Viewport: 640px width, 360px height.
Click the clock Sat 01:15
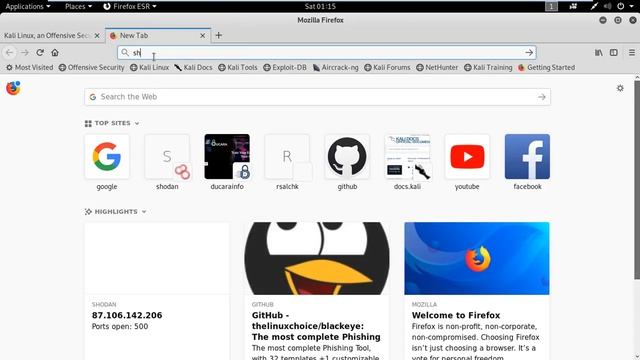tap(320, 6)
